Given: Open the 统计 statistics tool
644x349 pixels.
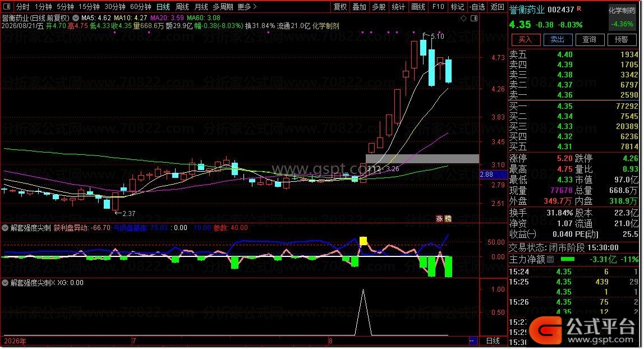Looking at the screenshot, I should [398, 7].
